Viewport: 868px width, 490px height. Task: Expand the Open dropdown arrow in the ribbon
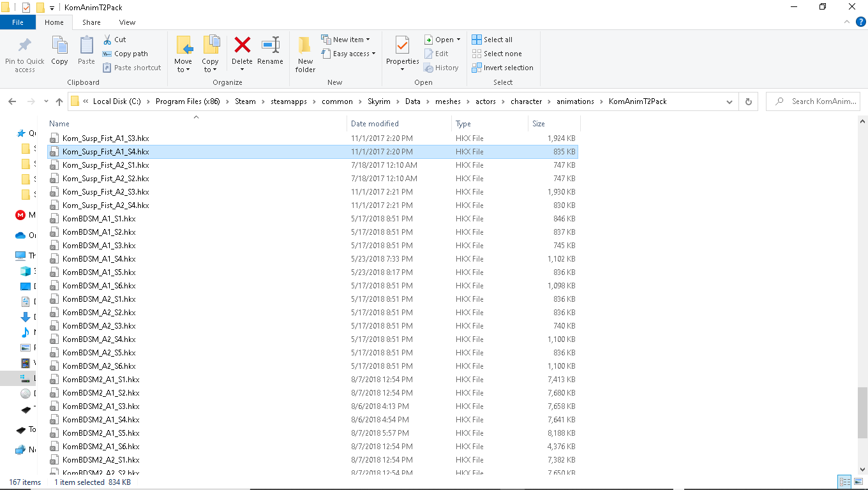(x=458, y=40)
